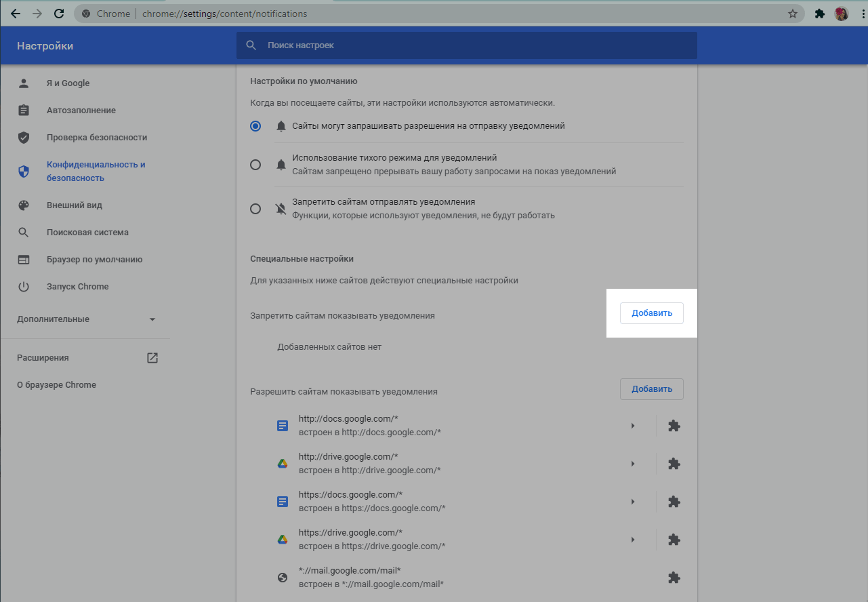Screen dimensions: 868x602
Task: Open О браузере Chrome page
Action: pyautogui.click(x=56, y=385)
